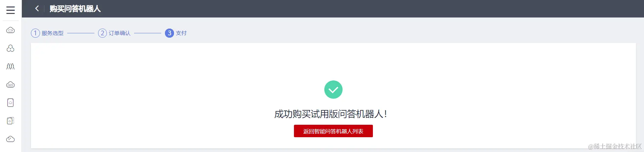Click the filled blue number 3 step circle
Viewport: 644px width, 152px height.
click(x=169, y=33)
